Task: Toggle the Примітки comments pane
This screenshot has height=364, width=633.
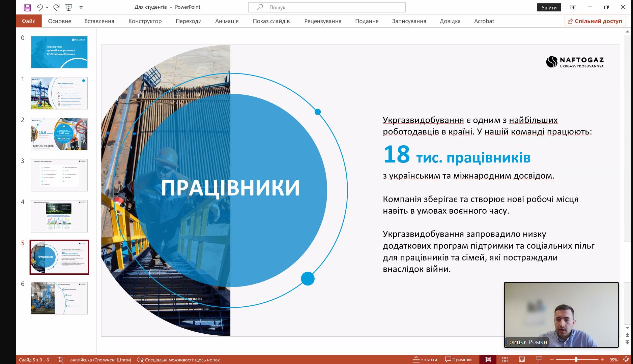Action: pyautogui.click(x=458, y=360)
